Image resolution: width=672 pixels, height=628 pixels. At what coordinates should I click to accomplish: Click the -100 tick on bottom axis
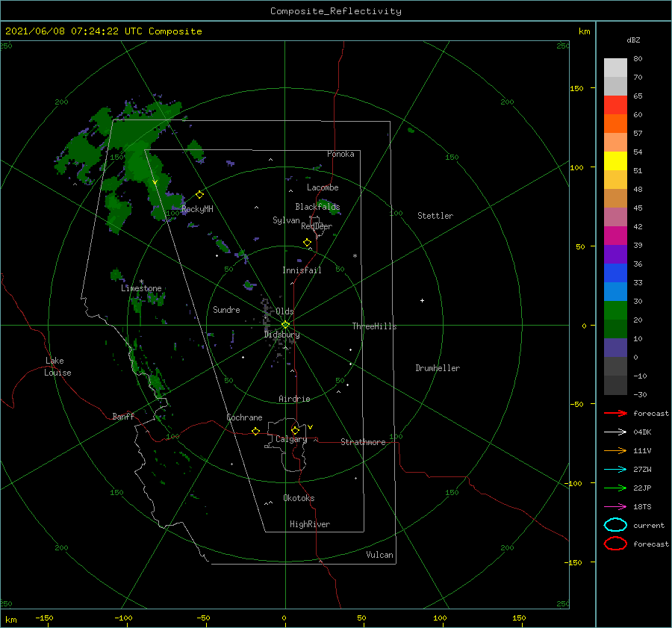tap(123, 618)
